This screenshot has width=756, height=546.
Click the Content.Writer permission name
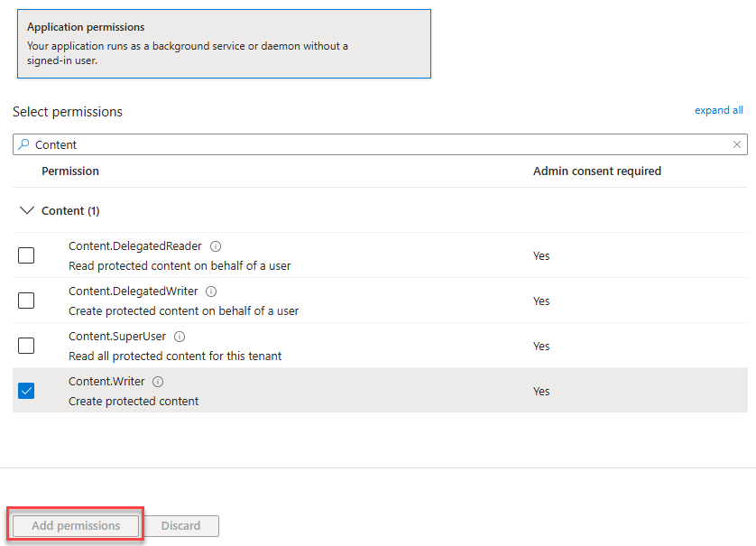[x=106, y=382]
